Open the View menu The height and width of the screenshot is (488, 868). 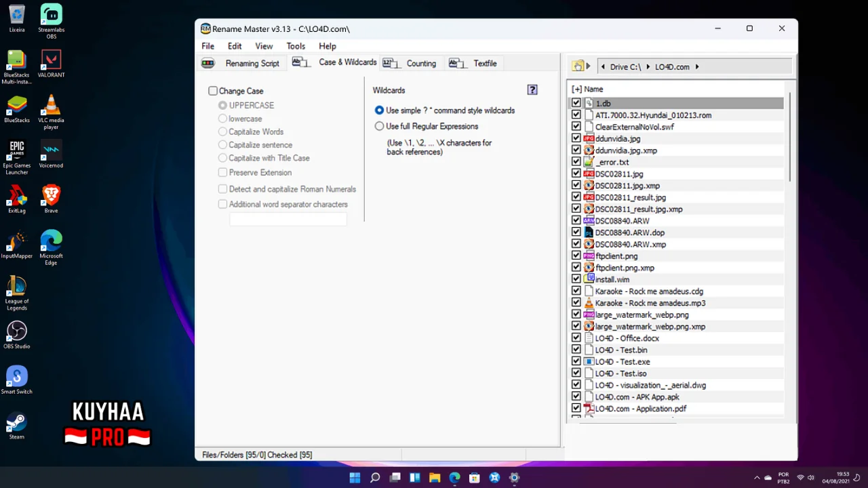264,46
